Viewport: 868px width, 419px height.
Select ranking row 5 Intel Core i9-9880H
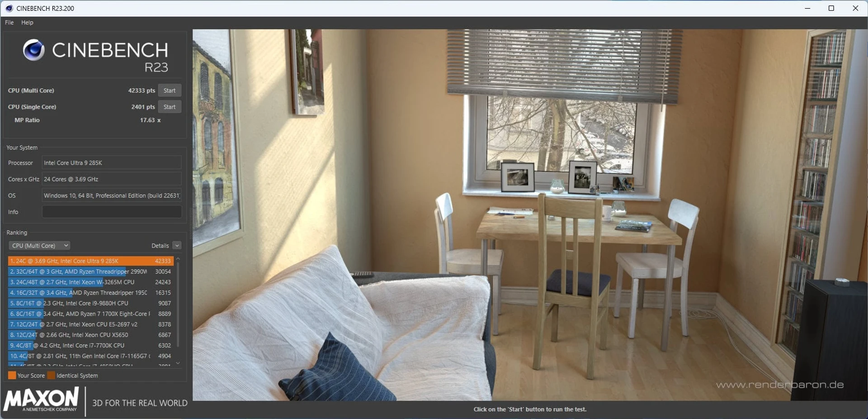pyautogui.click(x=91, y=303)
